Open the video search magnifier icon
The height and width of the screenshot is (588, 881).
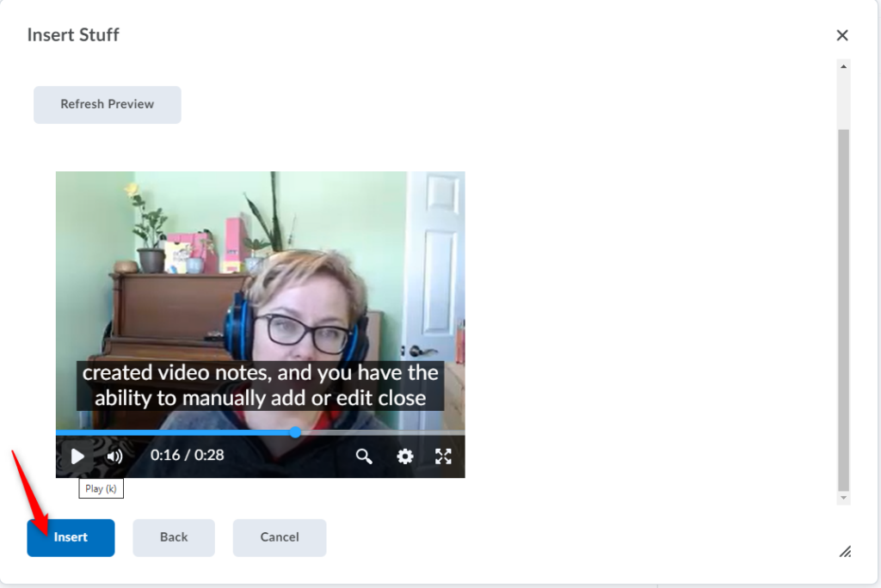click(364, 456)
